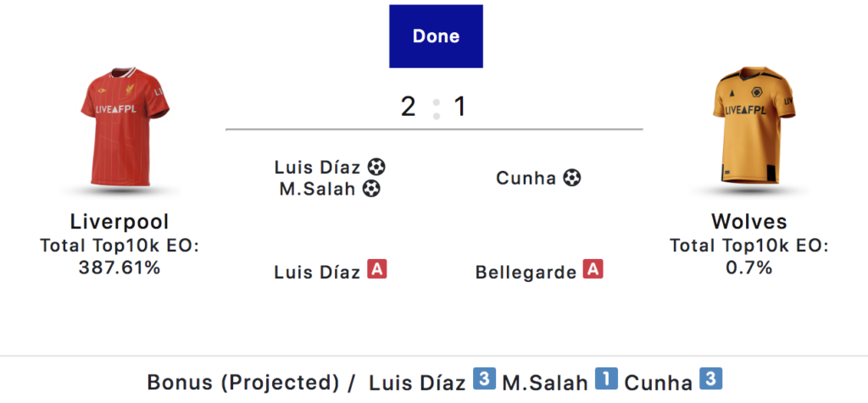Click the Done button
The image size is (868, 403).
[x=436, y=36]
